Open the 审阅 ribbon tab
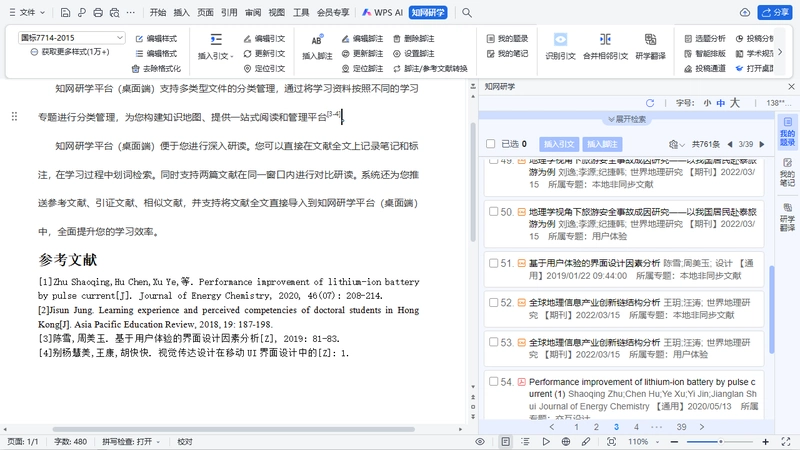800x450 pixels. coord(253,13)
